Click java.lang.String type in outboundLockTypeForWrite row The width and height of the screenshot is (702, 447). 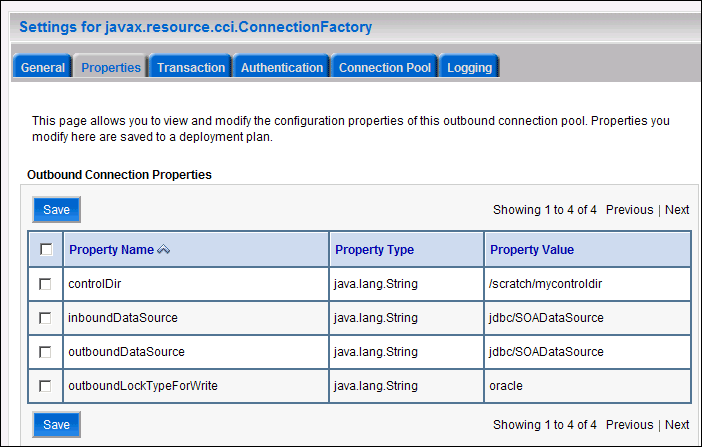click(x=407, y=386)
